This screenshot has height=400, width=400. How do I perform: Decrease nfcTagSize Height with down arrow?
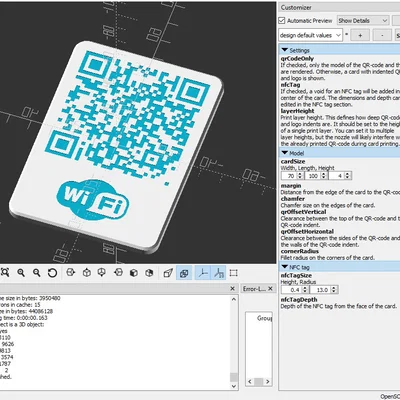pyautogui.click(x=304, y=292)
